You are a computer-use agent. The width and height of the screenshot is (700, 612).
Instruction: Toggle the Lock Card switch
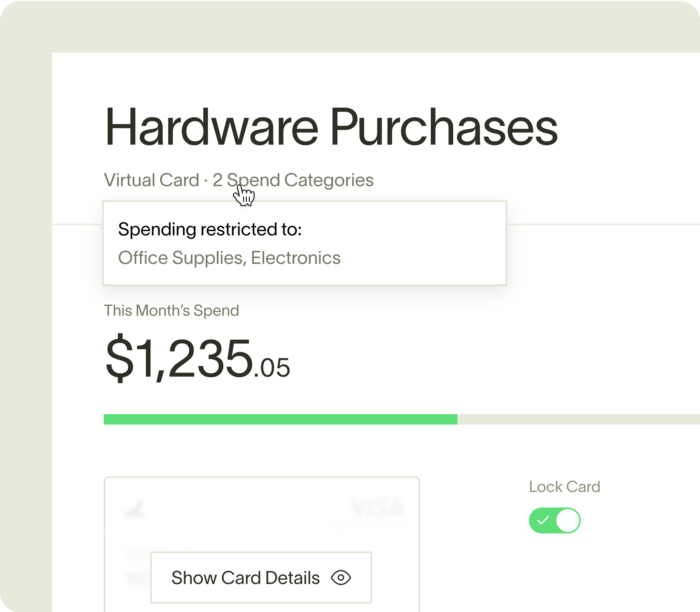(x=554, y=520)
